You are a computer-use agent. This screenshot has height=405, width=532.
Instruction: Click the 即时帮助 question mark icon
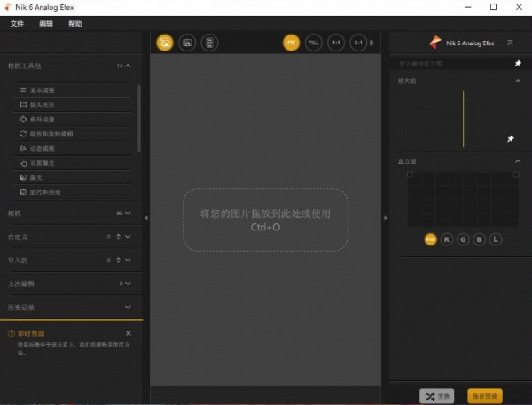[x=12, y=333]
